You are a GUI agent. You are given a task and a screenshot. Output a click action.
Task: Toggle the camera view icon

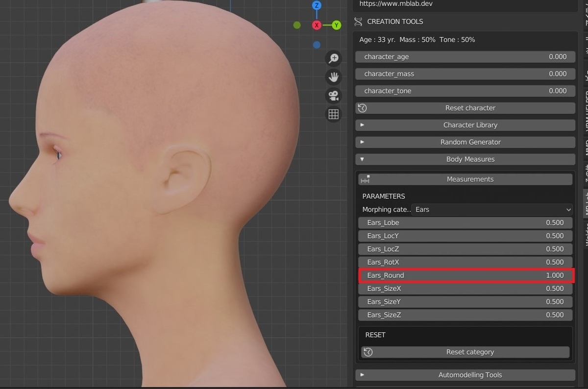point(334,96)
